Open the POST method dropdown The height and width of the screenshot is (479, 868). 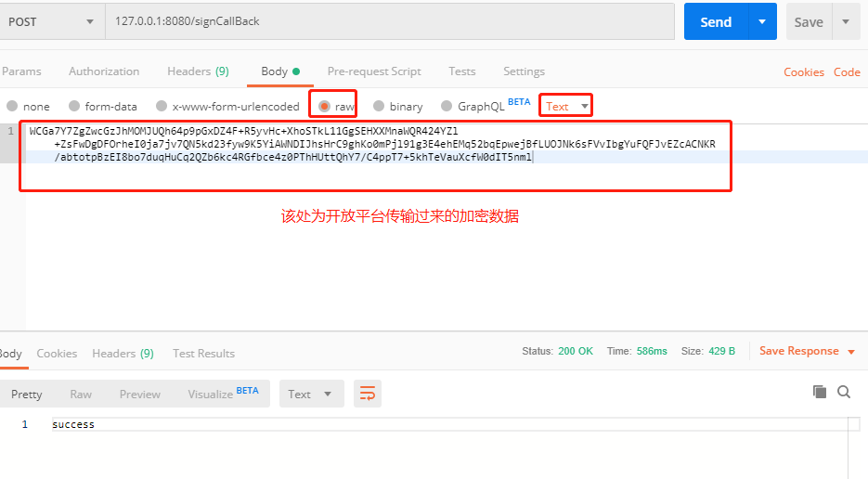[x=51, y=21]
